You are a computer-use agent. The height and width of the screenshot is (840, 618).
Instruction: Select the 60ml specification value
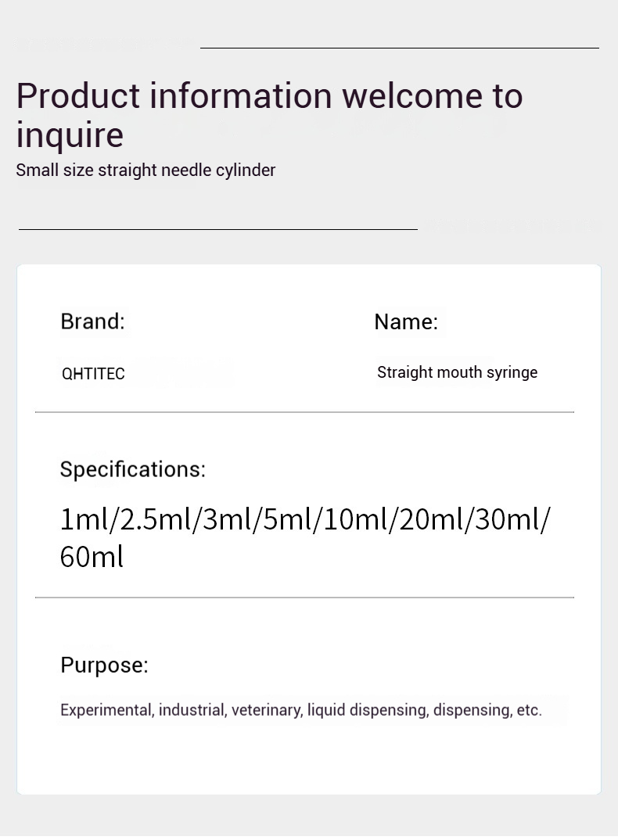(92, 557)
